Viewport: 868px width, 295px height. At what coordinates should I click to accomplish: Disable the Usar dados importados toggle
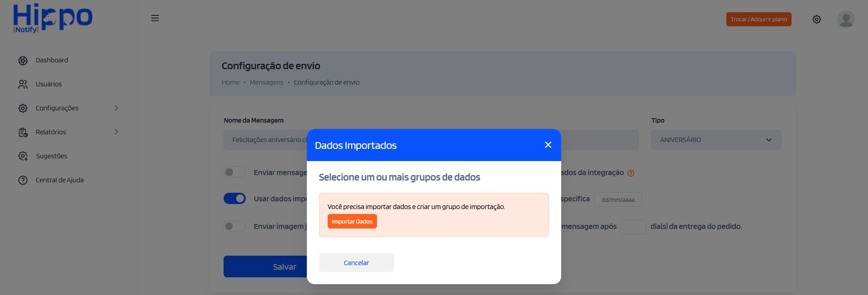pyautogui.click(x=234, y=198)
